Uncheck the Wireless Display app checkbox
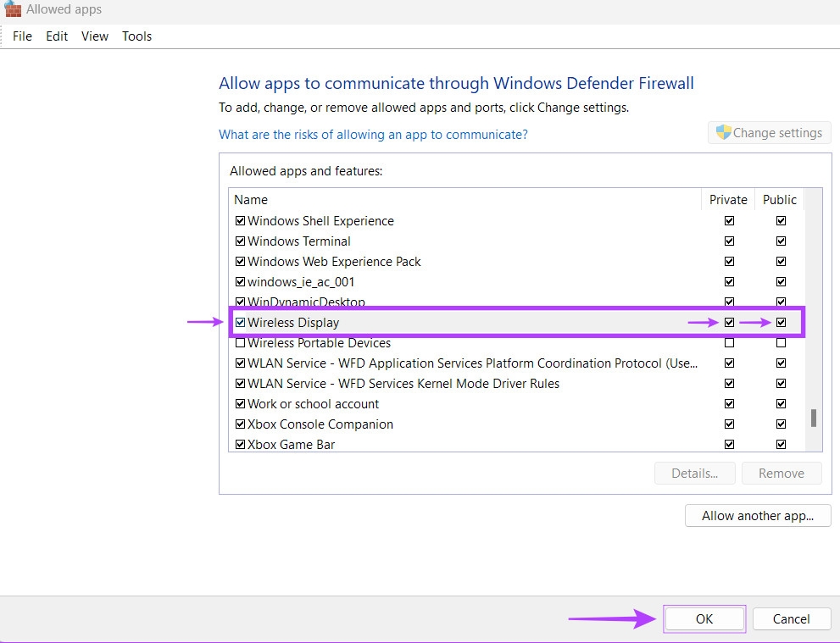The image size is (840, 643). coord(241,323)
